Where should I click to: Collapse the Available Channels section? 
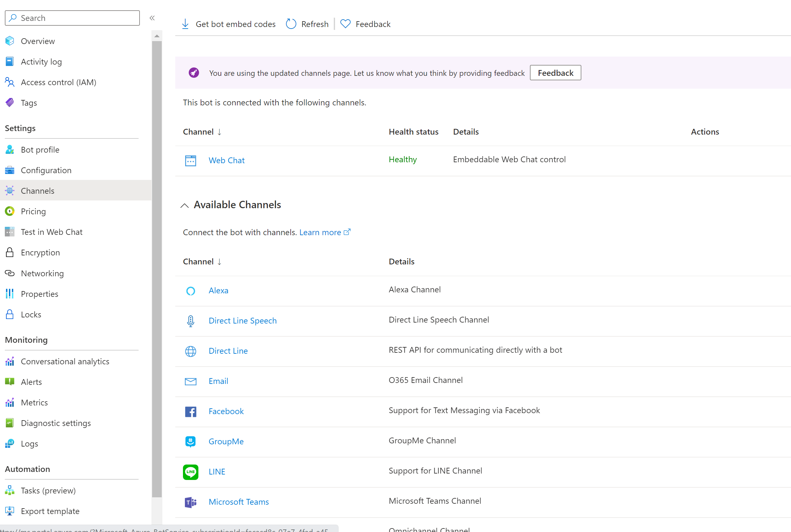184,204
